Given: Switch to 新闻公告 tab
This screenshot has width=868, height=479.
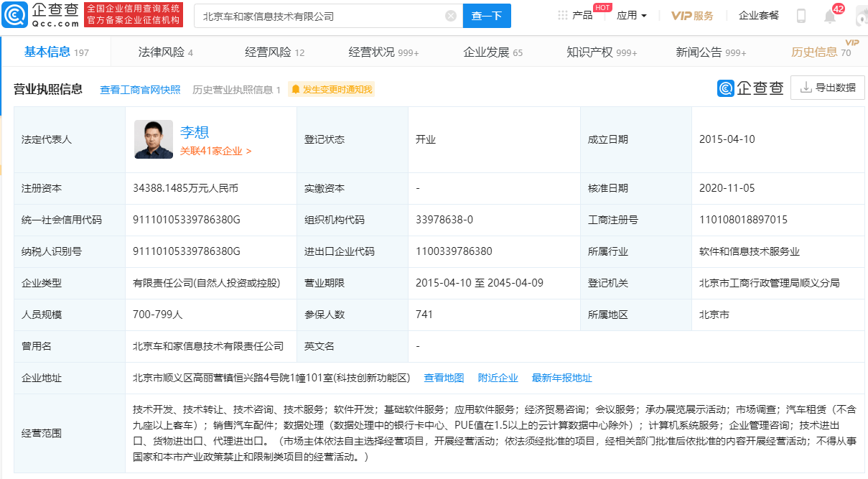Looking at the screenshot, I should (x=711, y=52).
